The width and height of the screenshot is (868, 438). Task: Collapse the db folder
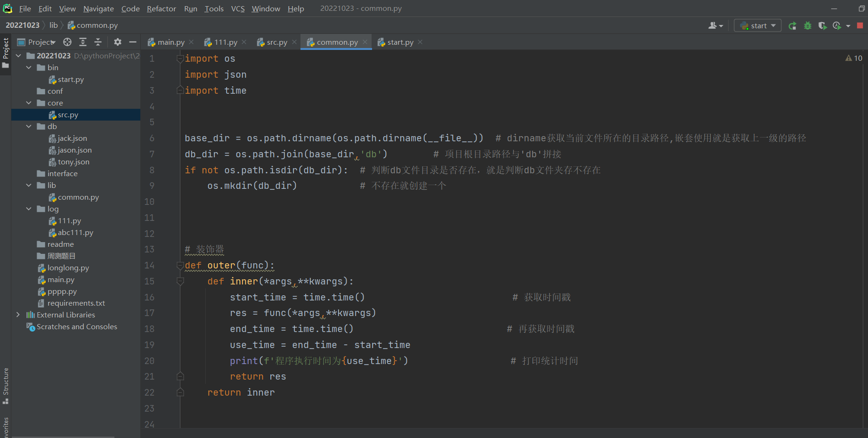tap(29, 126)
